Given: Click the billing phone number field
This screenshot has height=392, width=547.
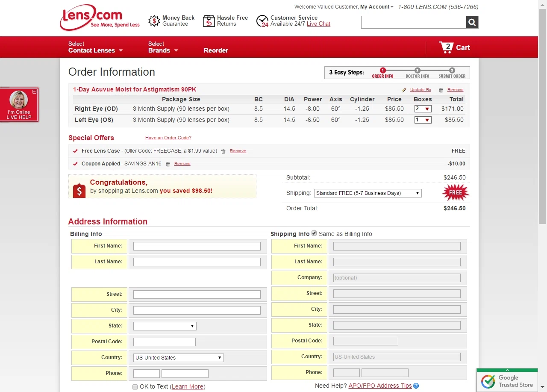Looking at the screenshot, I should click(185, 374).
